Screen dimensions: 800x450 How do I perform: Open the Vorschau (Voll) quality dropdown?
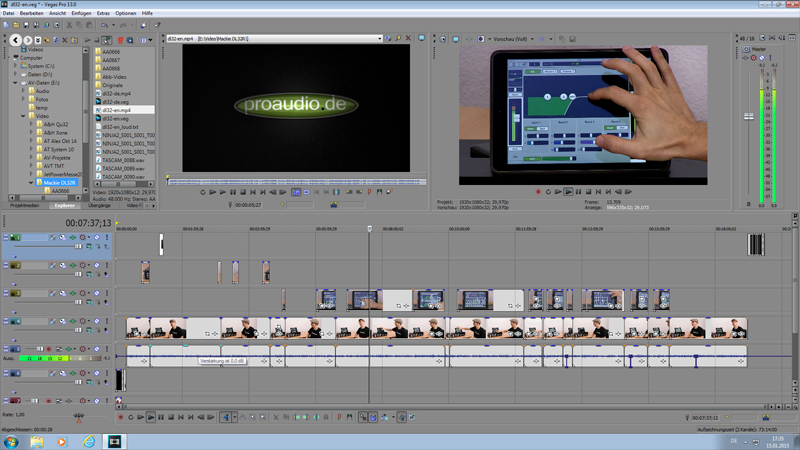point(517,39)
